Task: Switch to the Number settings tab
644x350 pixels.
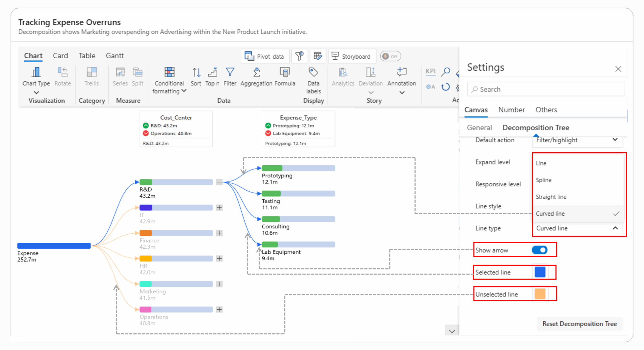Action: coord(511,110)
